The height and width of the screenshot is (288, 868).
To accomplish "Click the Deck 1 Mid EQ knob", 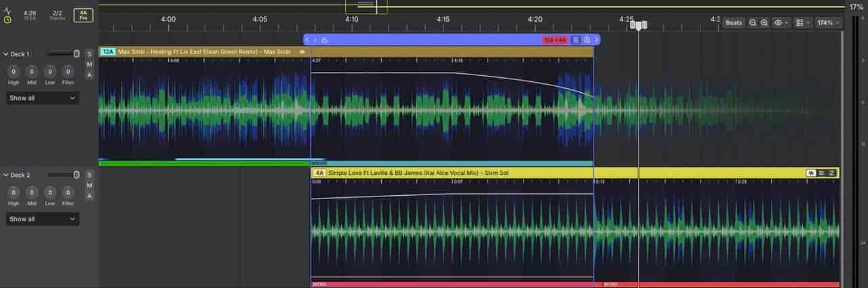I will coord(32,71).
